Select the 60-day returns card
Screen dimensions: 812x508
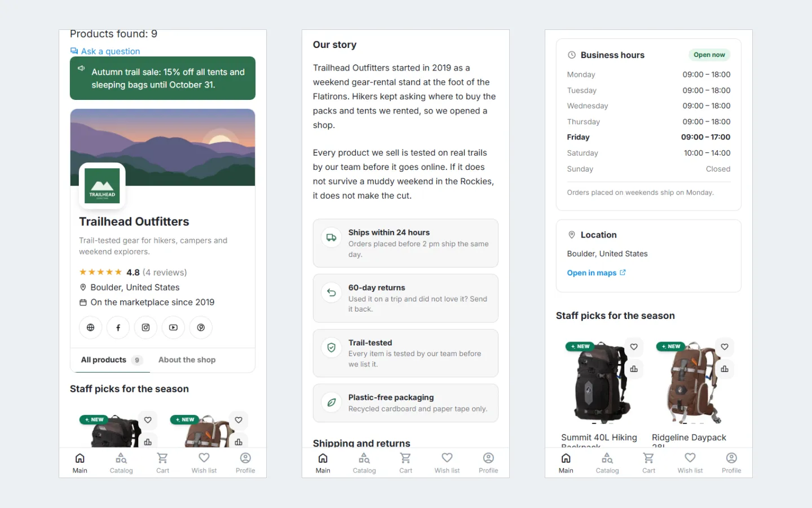[x=405, y=298]
